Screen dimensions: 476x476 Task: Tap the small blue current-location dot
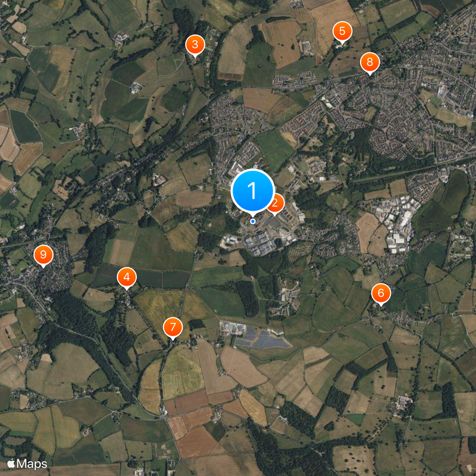(252, 221)
